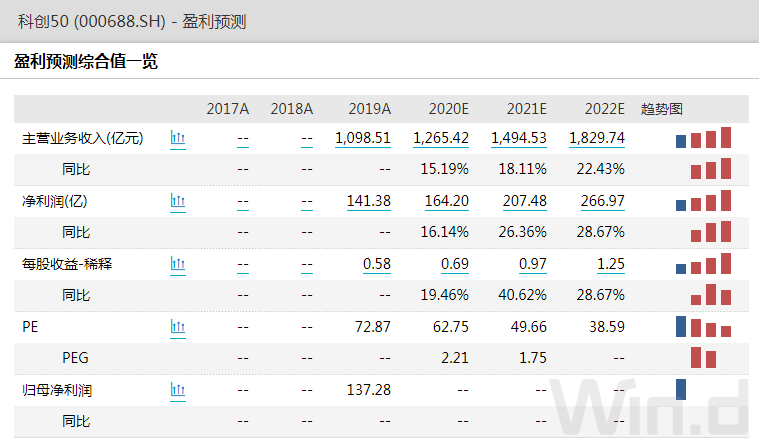This screenshot has width=759, height=445.
Task: Click revenue growth 15.19% for 2020E
Action: [x=444, y=169]
